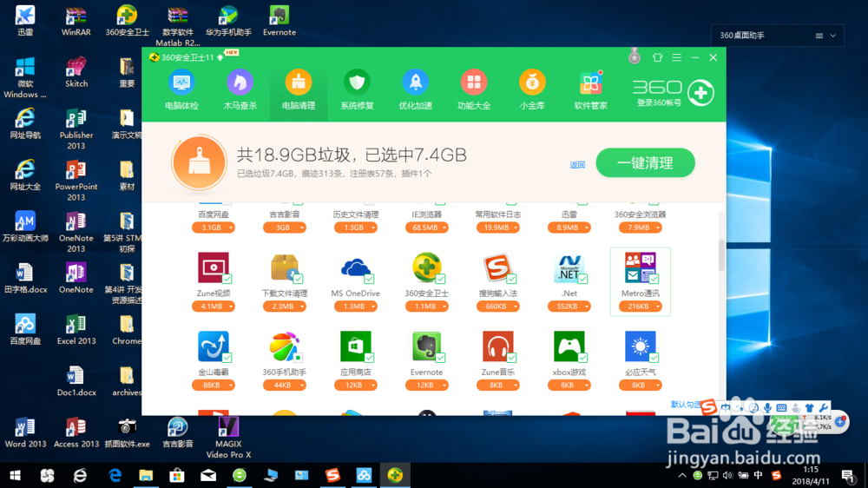Viewport: 868px width, 488px height.
Task: Click the Windows Start button
Action: 16,475
